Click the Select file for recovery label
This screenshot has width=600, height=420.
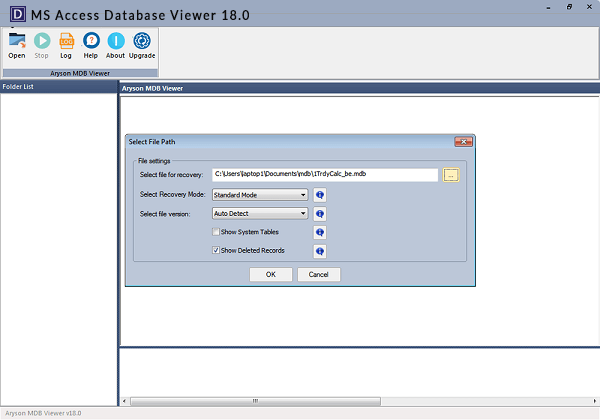[x=171, y=175]
